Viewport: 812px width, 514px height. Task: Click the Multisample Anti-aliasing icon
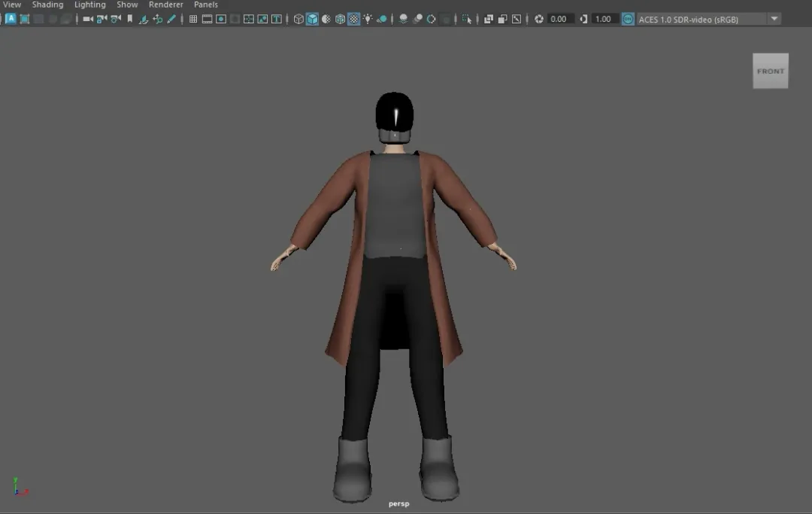click(x=431, y=19)
